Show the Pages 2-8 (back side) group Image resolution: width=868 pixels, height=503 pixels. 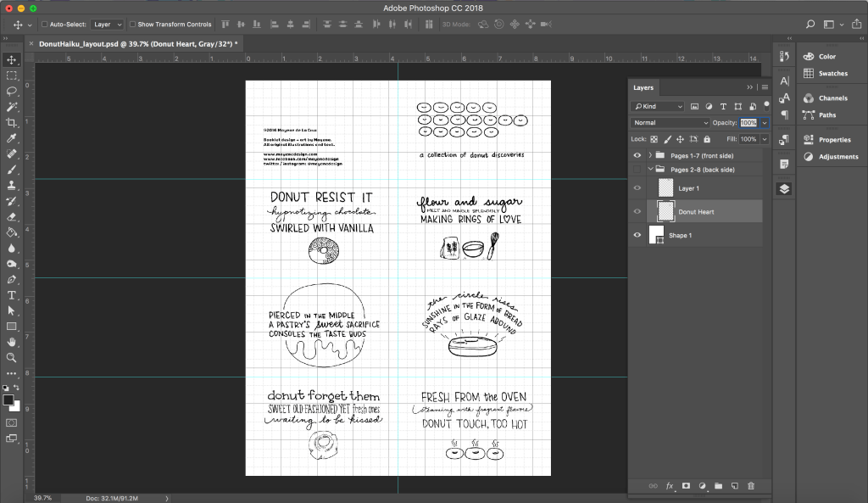tap(637, 169)
